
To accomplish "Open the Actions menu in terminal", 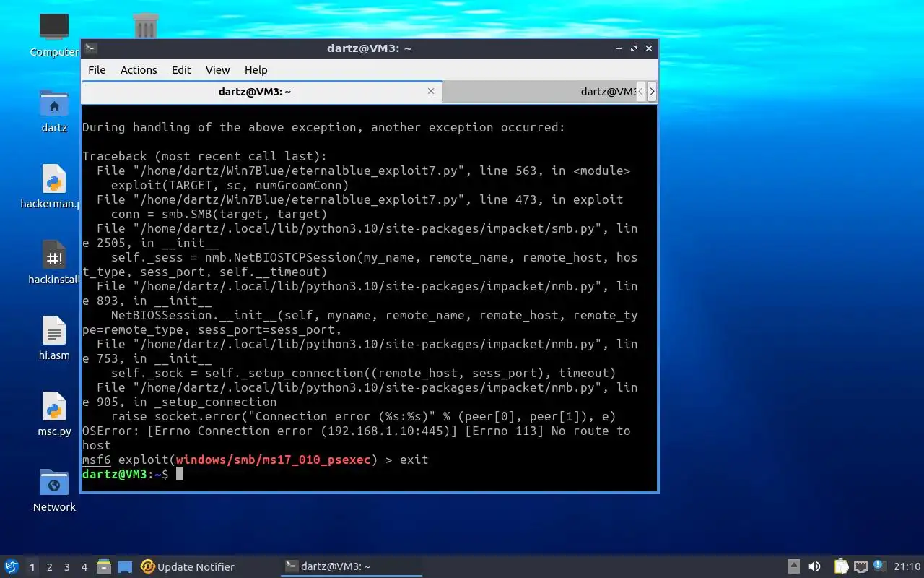I will pos(139,70).
